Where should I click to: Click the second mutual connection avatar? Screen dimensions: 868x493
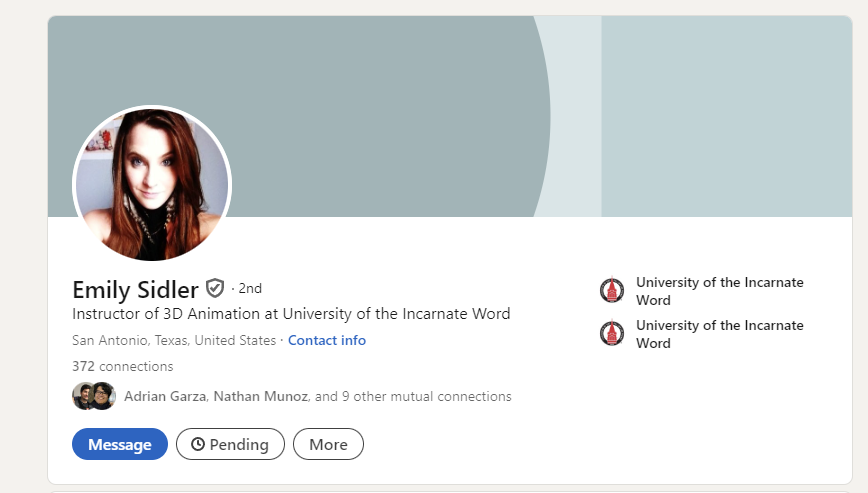point(104,396)
